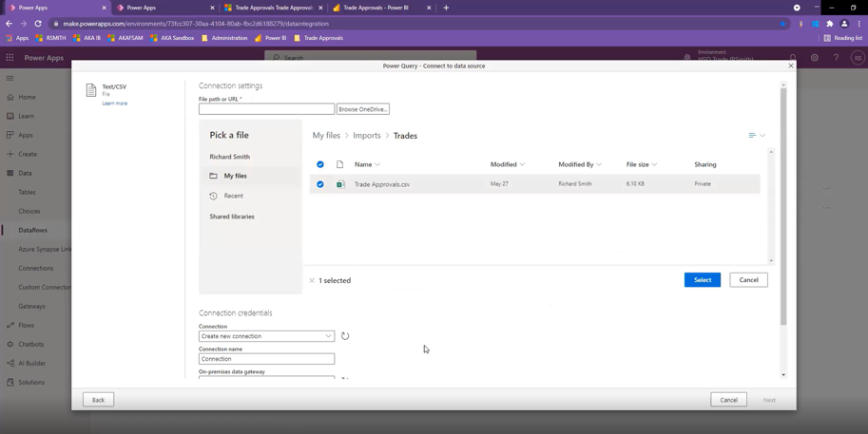Image resolution: width=868 pixels, height=434 pixels.
Task: Bookmark this page with the star icon
Action: point(782,24)
